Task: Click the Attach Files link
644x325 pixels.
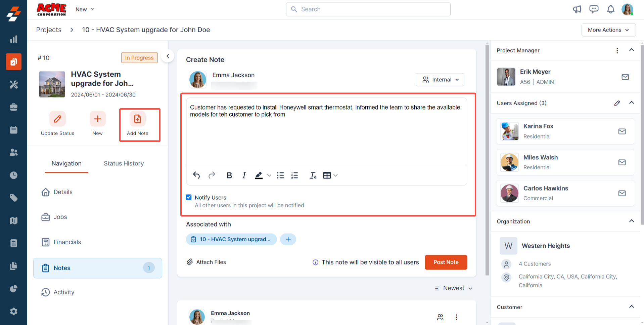Action: (x=206, y=262)
